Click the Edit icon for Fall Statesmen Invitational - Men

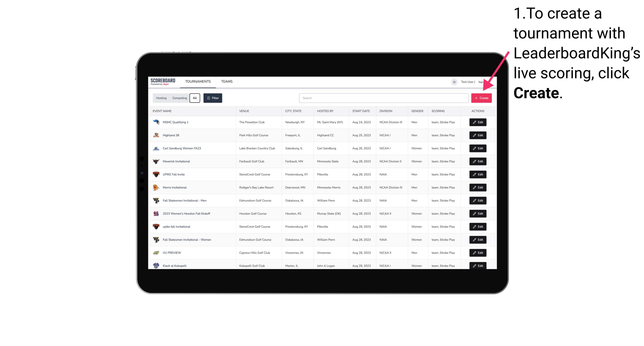pos(477,200)
